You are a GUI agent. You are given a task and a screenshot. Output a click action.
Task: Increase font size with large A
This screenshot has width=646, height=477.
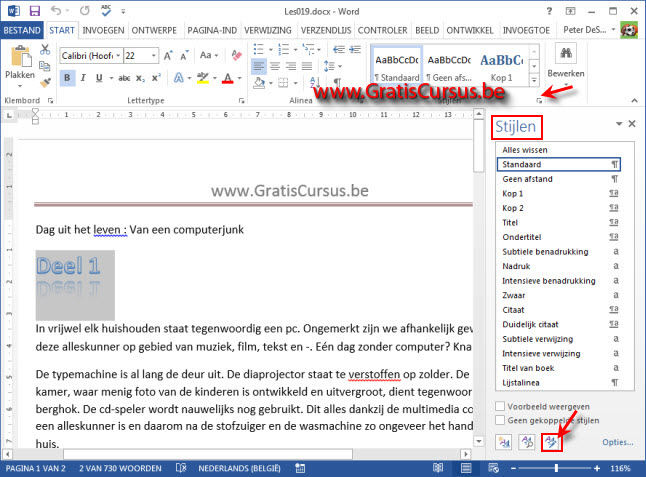click(x=168, y=56)
